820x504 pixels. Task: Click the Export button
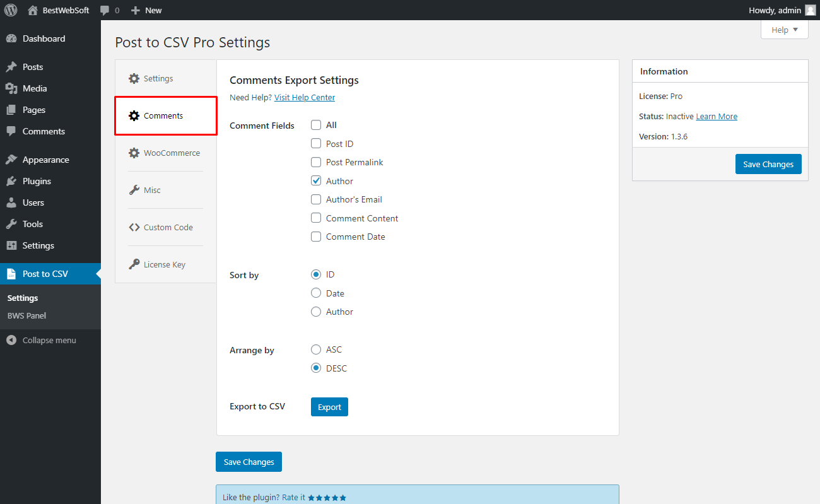tap(329, 407)
